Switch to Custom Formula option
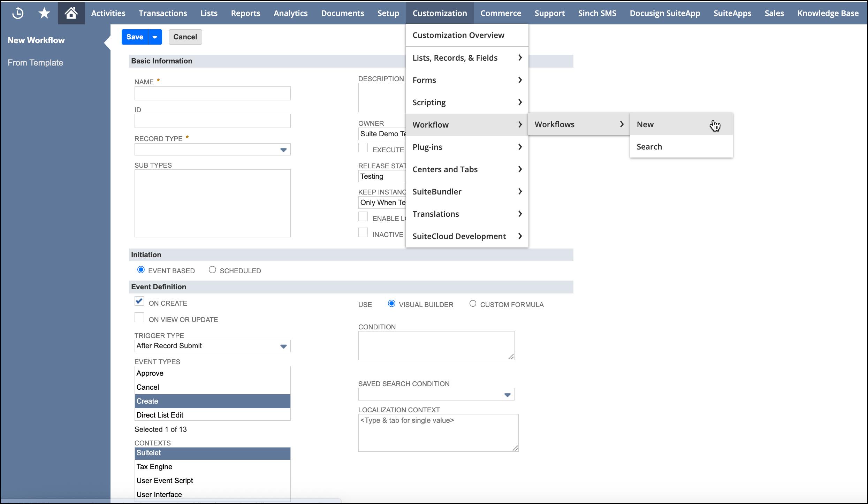The height and width of the screenshot is (504, 868). tap(473, 304)
